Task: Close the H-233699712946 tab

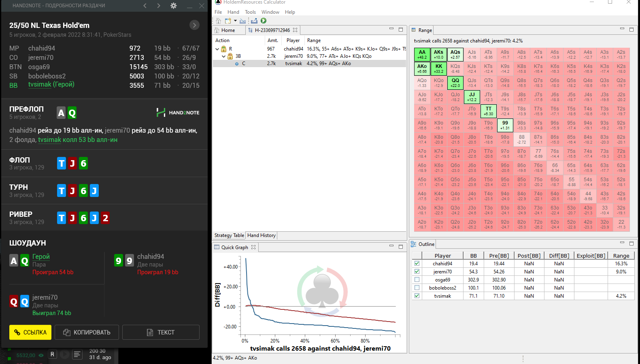Action: pyautogui.click(x=295, y=30)
